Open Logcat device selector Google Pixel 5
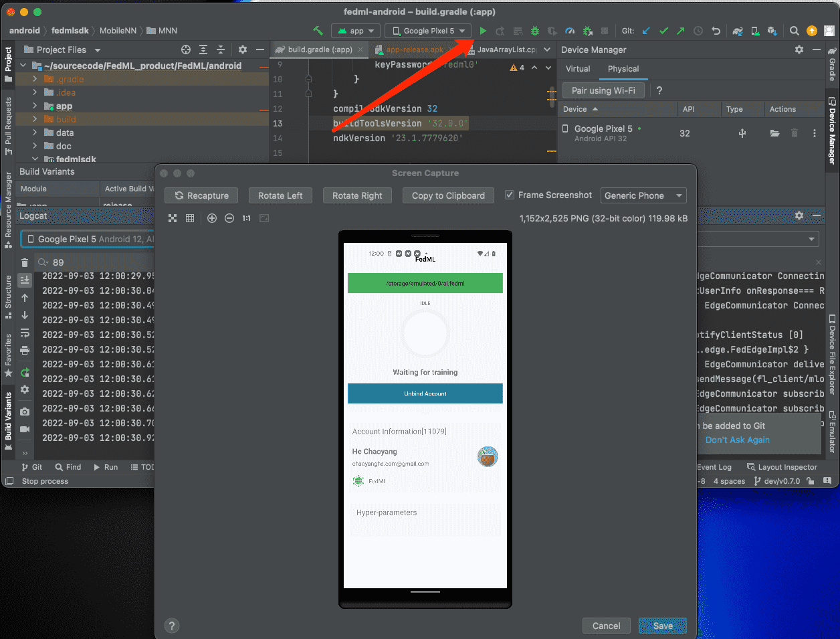The image size is (840, 639). point(88,239)
